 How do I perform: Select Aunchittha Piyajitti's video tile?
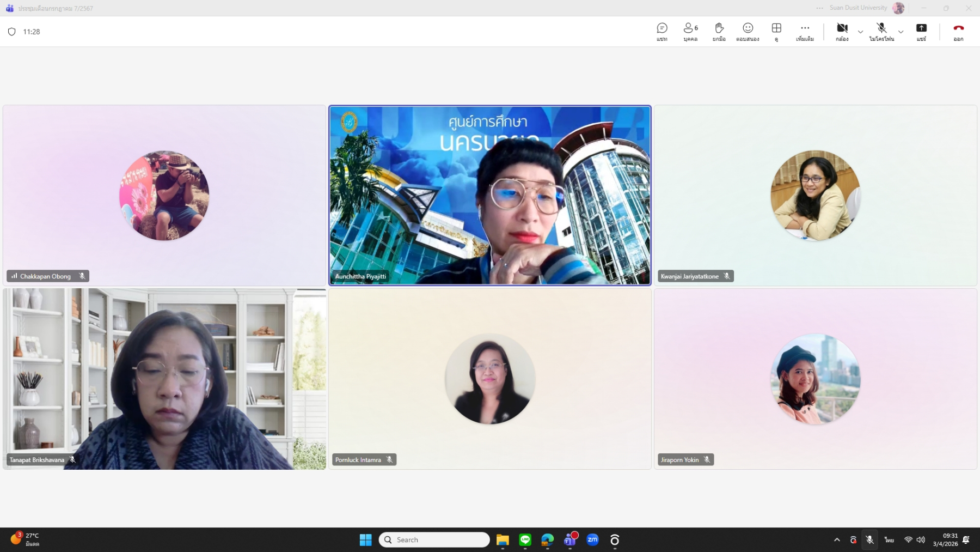point(489,195)
